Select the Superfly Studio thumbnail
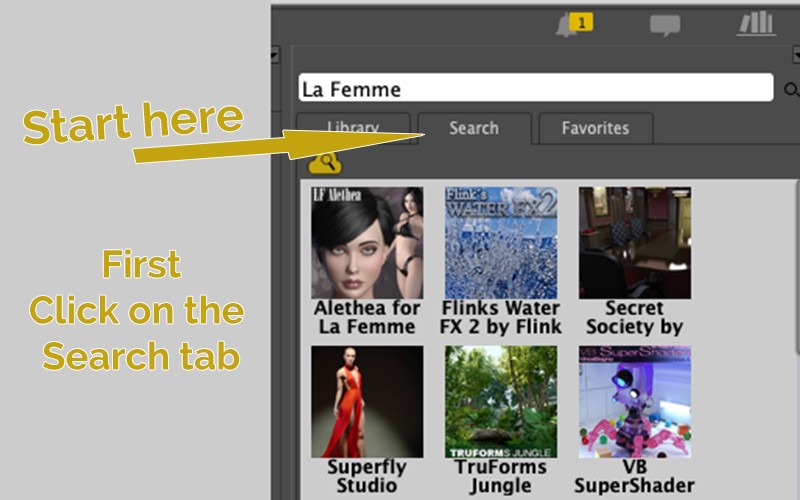Viewport: 800px width, 500px height. pos(367,402)
